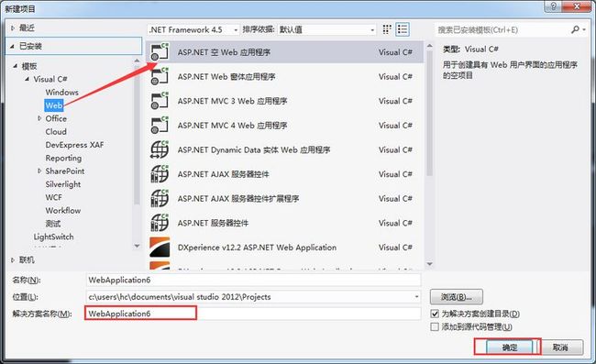Screen dimensions: 596x364
Task: Click the 解决方案名称 input field
Action: coord(253,314)
